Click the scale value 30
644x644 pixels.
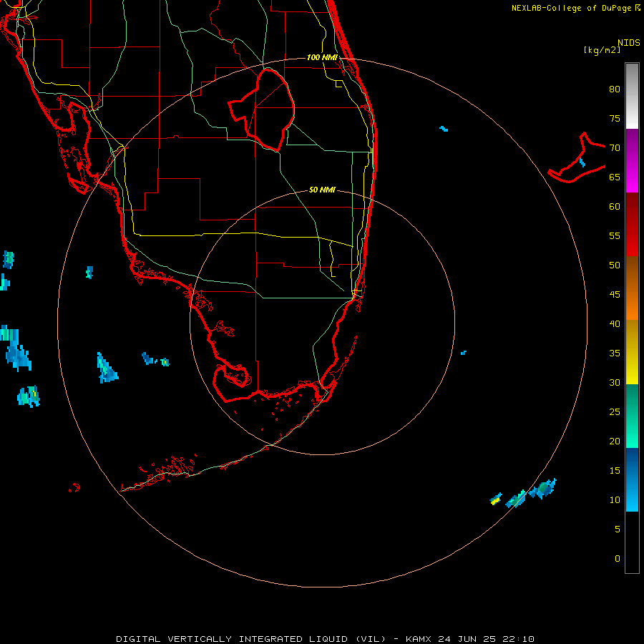[615, 383]
